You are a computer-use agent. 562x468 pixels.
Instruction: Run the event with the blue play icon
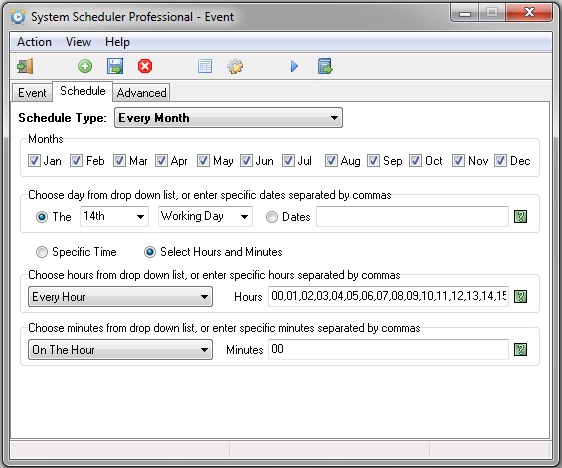294,66
